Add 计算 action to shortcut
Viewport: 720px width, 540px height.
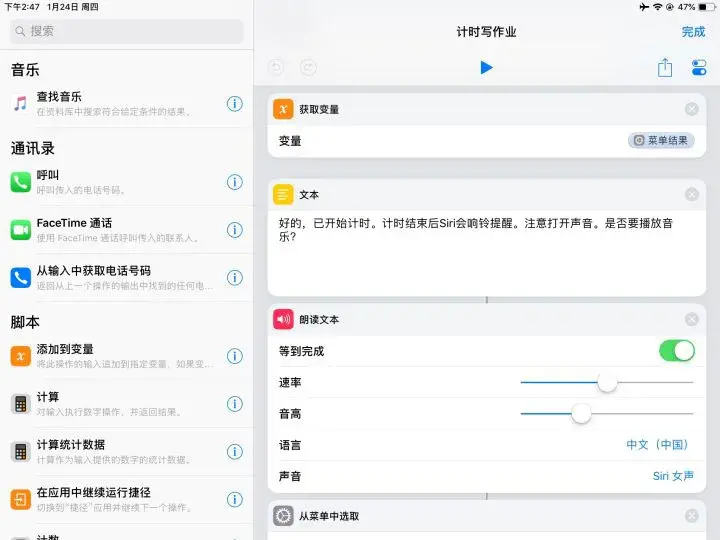(127, 404)
